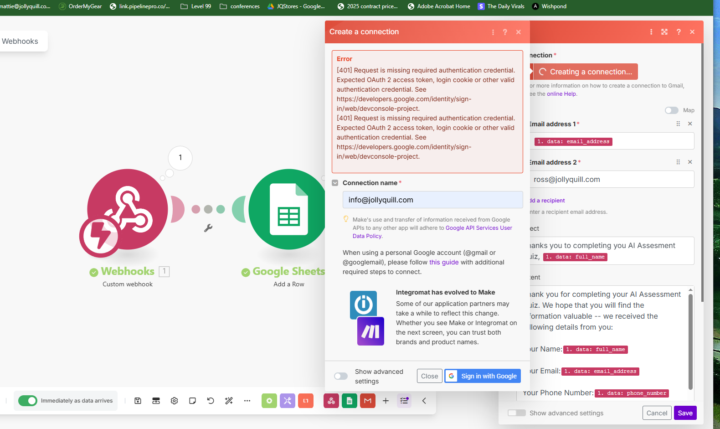Open scenario inputs icon in bottom toolbar
Image resolution: width=720 pixels, height=429 pixels.
156,401
